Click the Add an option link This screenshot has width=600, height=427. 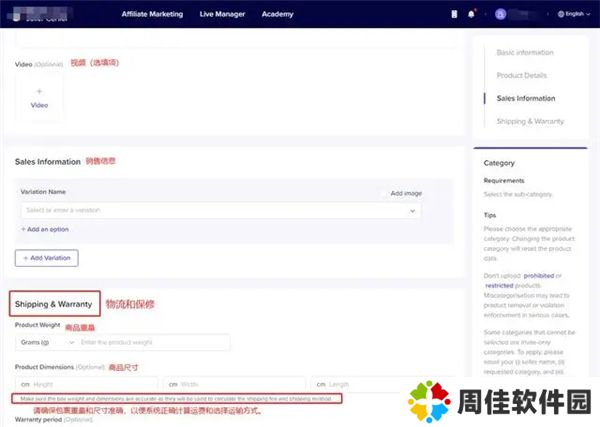[47, 229]
